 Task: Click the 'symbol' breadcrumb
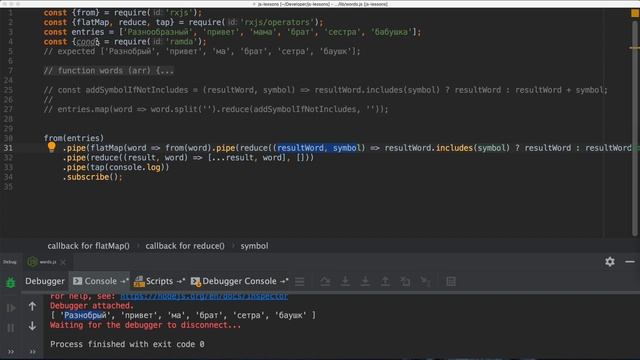coord(254,246)
